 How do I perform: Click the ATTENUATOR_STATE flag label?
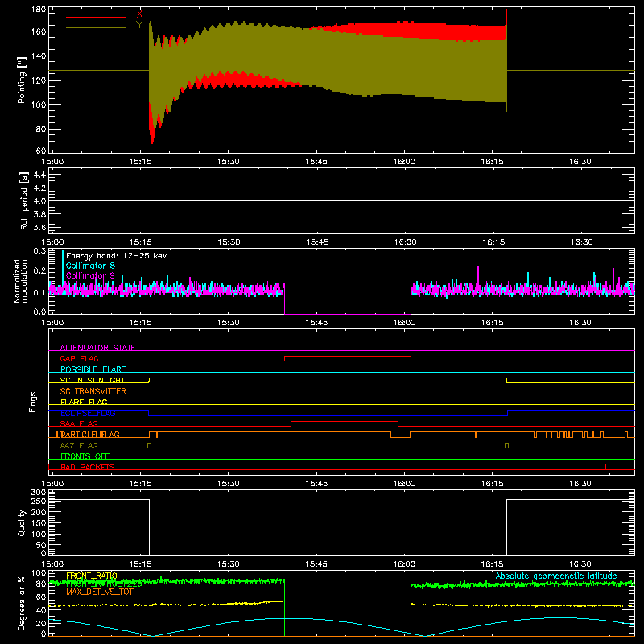point(97,348)
